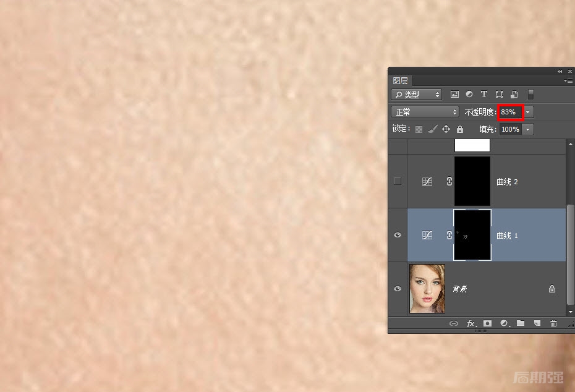Open the layers panel flyout menu
This screenshot has height=392, width=575.
coord(568,81)
